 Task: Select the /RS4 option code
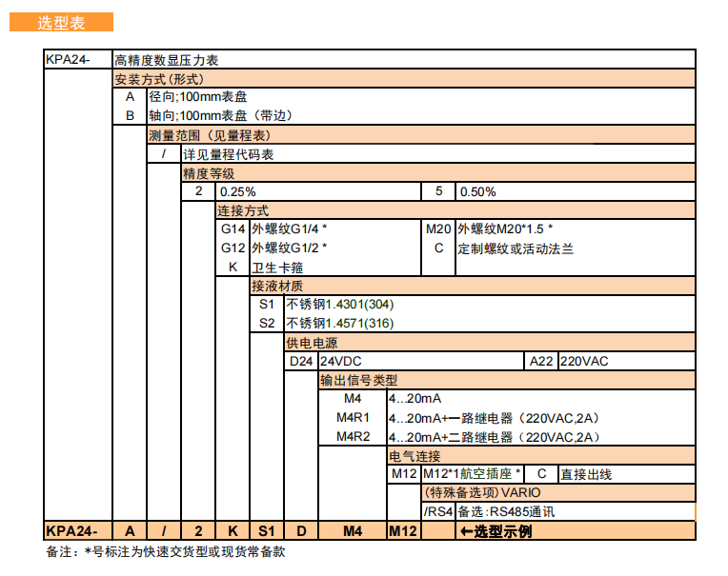(x=437, y=512)
